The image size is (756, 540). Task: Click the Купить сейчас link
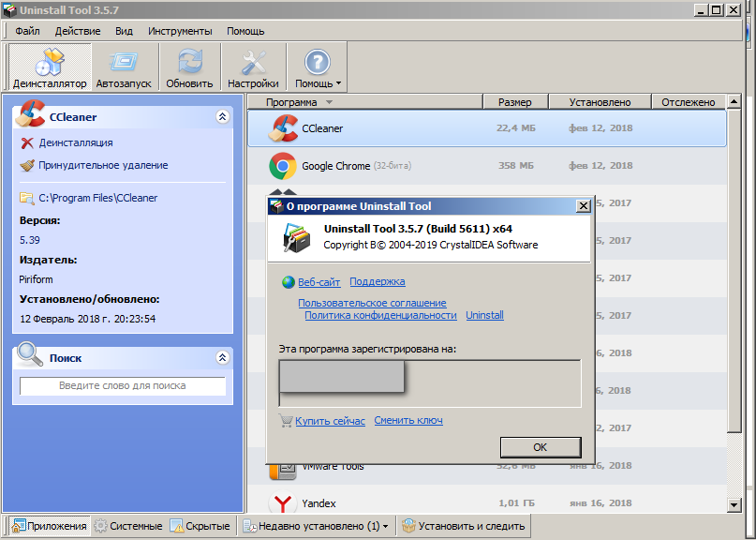pyautogui.click(x=331, y=421)
